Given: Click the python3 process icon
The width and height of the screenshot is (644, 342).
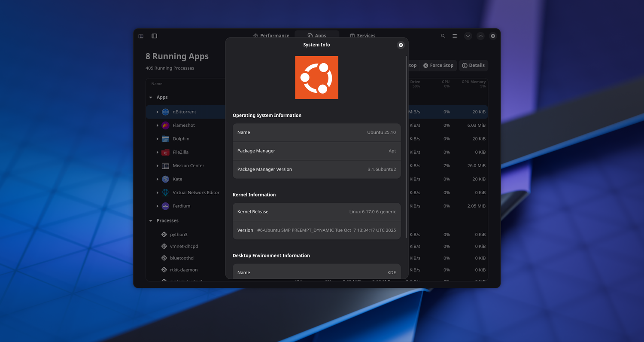Looking at the screenshot, I should coord(164,235).
